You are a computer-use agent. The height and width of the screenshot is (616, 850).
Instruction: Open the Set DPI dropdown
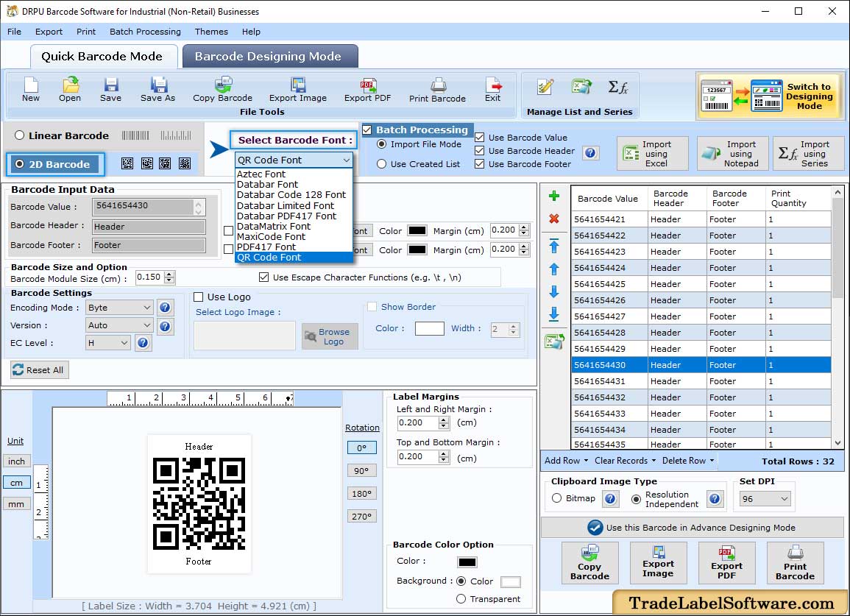(765, 499)
